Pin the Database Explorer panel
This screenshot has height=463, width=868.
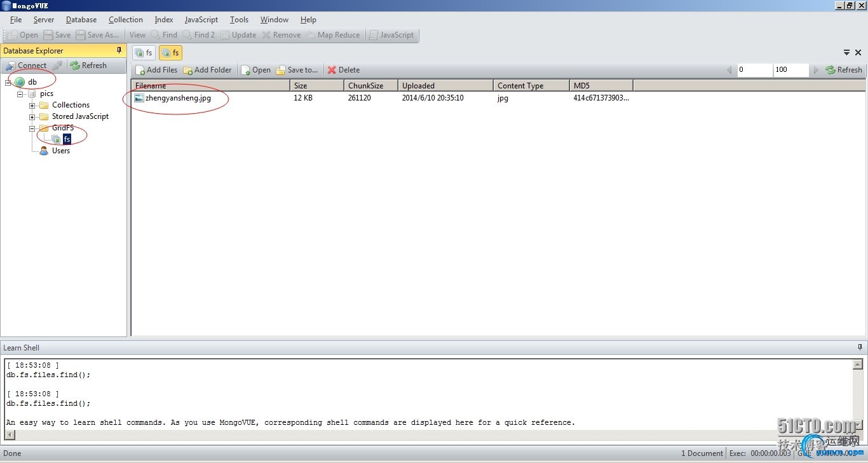[119, 50]
